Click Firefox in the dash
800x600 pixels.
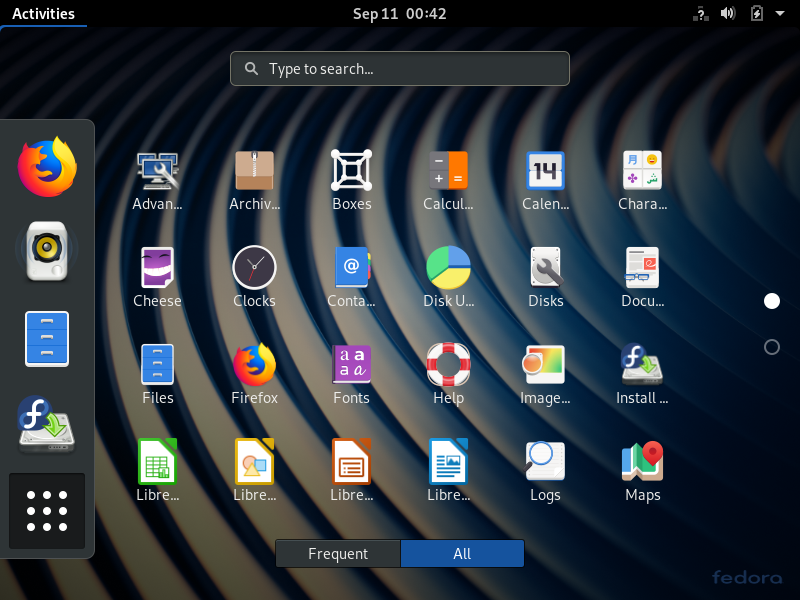[47, 166]
